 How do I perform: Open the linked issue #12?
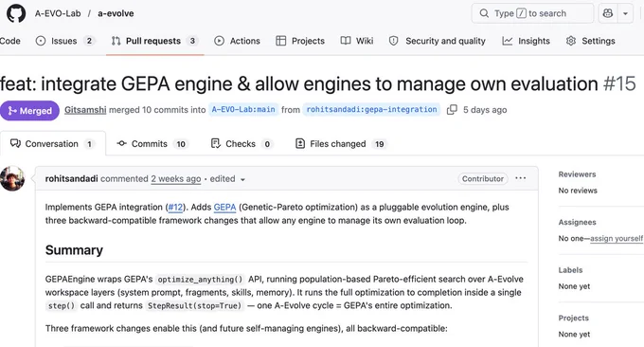175,208
